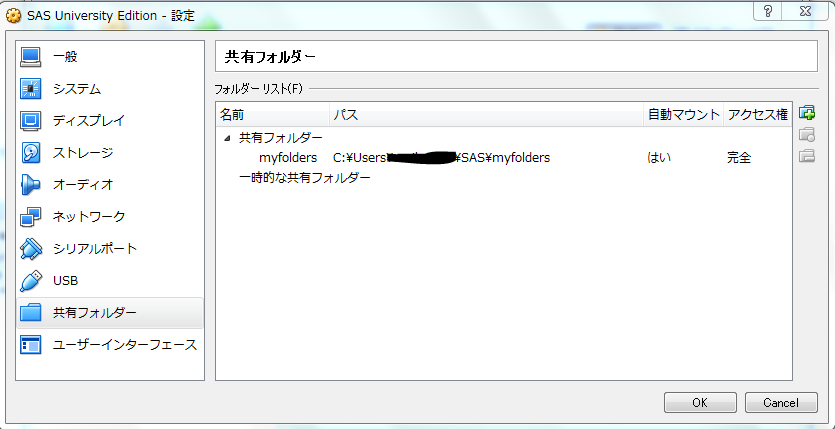
Task: Go to オーディオ settings page
Action: coord(83,185)
